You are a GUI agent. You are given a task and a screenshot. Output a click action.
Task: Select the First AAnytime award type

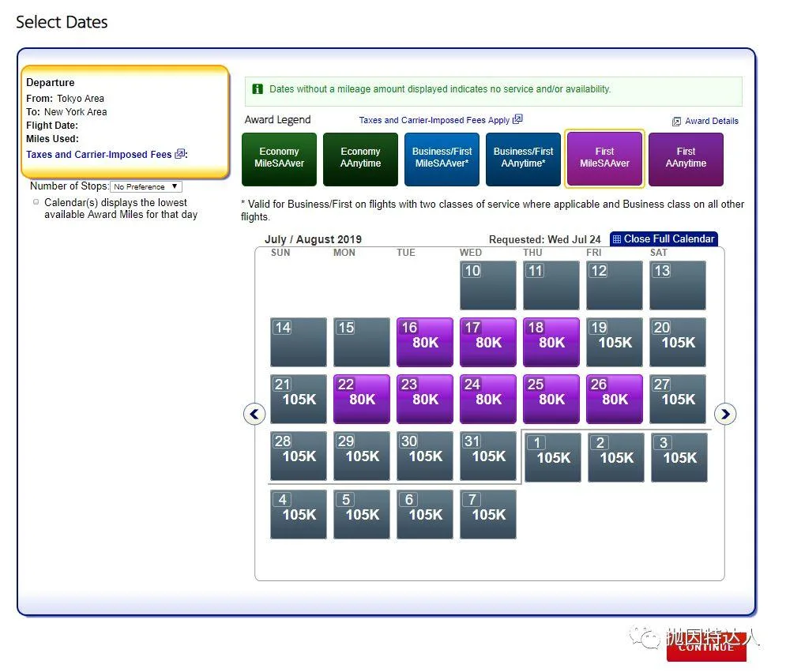(x=686, y=160)
